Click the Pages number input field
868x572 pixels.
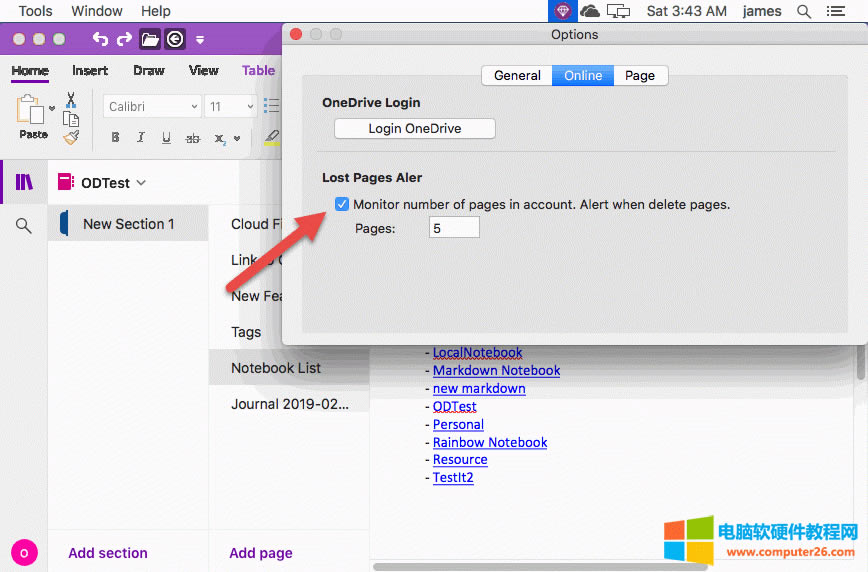tap(454, 228)
